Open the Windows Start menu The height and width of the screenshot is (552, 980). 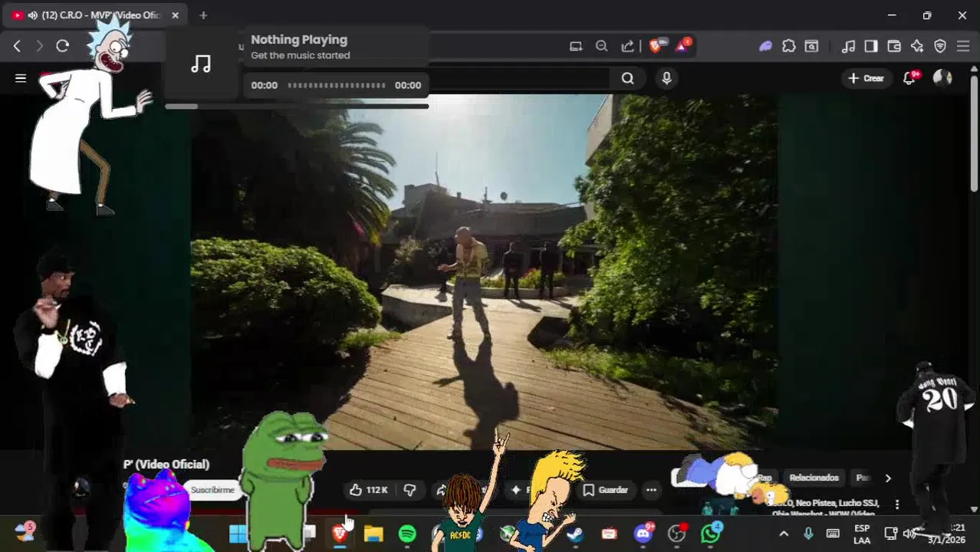click(238, 534)
